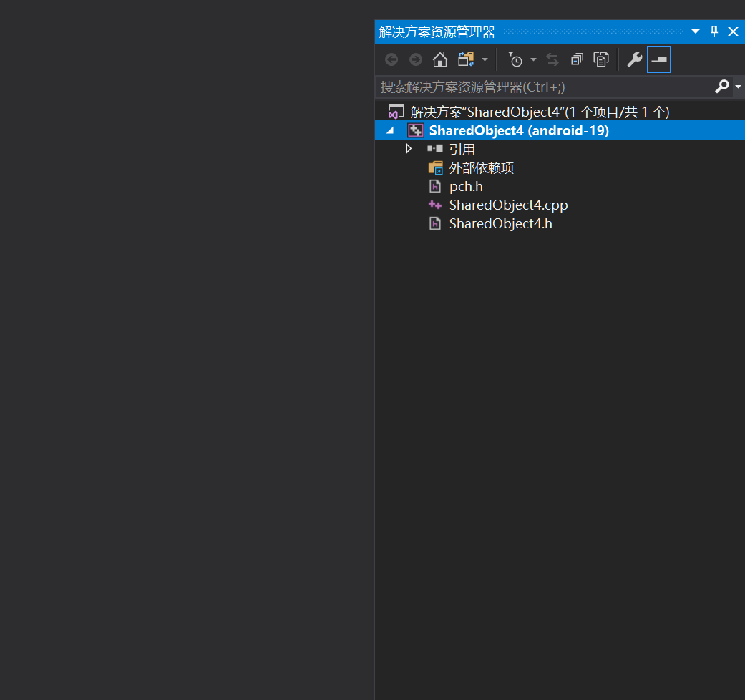
Task: Select the 外部依赖项 node
Action: click(x=479, y=167)
